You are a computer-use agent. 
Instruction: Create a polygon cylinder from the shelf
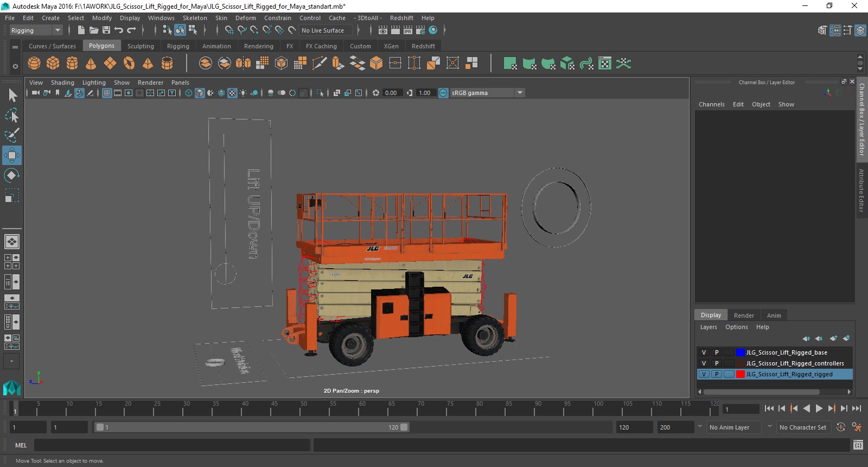point(72,64)
